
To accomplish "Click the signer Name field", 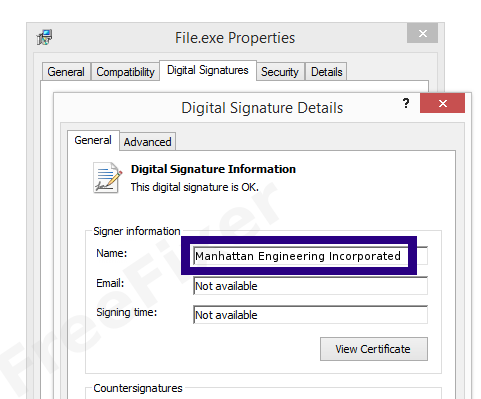I will [310, 256].
